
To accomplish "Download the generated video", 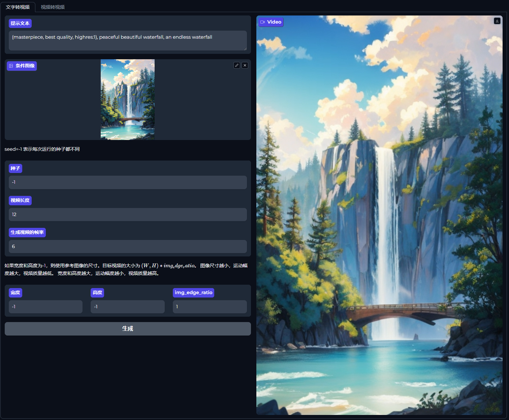I will coord(497,21).
